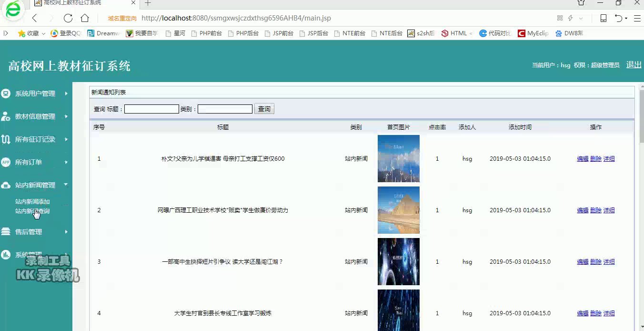
Task: Open the JSP后台 bookmark
Action: point(313,33)
